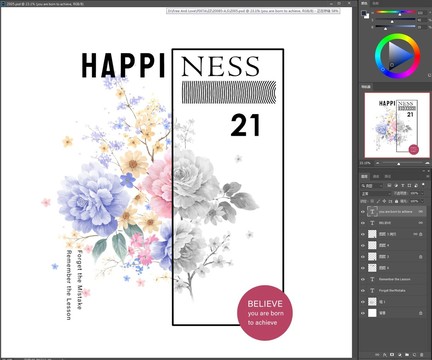
Task: Click T icon of Forget the Mistake layer
Action: pos(372,290)
